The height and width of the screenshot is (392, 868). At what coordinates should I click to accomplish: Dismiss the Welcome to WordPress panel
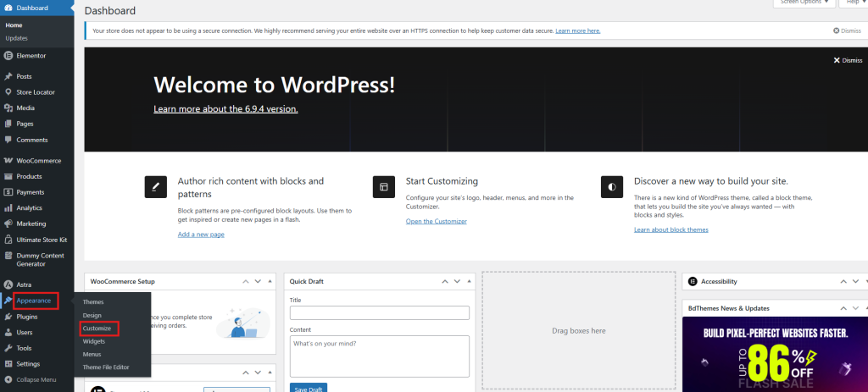point(848,60)
